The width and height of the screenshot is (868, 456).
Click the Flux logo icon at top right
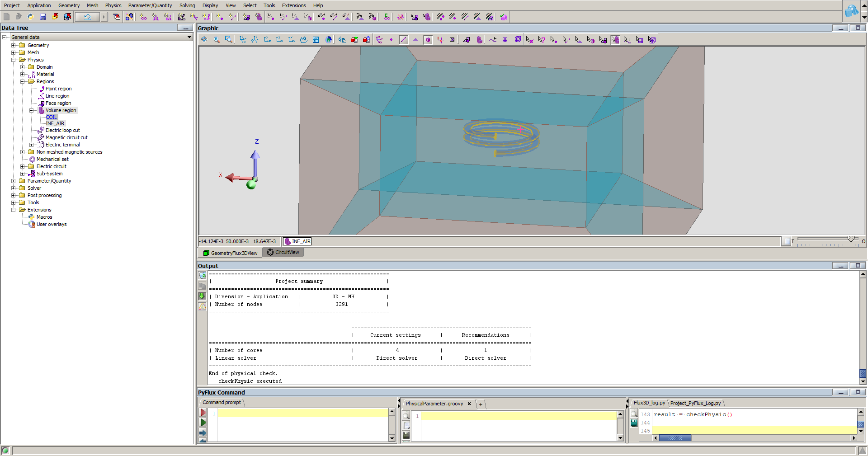[x=852, y=10]
